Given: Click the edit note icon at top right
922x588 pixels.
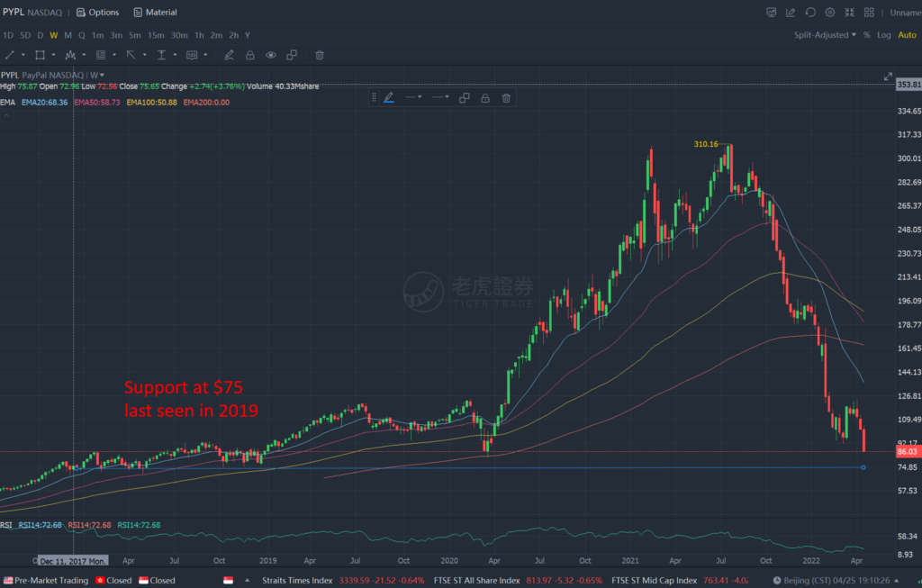Looking at the screenshot, I should (x=791, y=13).
